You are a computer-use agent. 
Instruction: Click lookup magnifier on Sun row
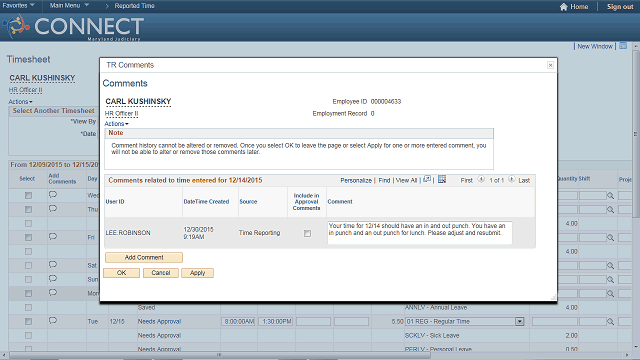[x=611, y=280]
